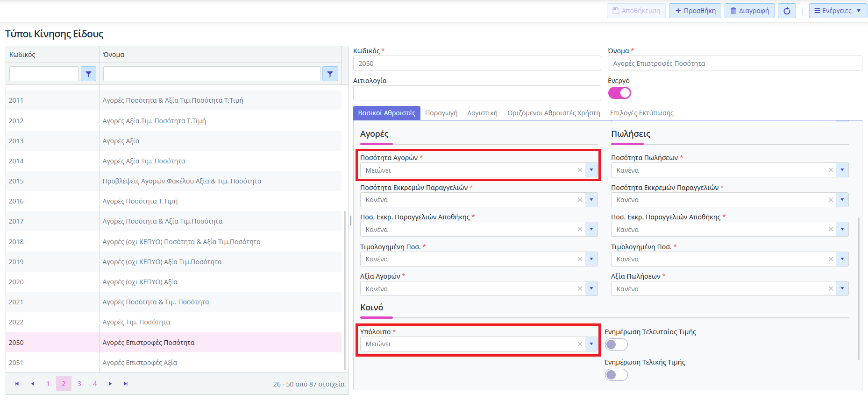Image resolution: width=868 pixels, height=400 pixels.
Task: Click the Προσθήκη button
Action: (695, 11)
